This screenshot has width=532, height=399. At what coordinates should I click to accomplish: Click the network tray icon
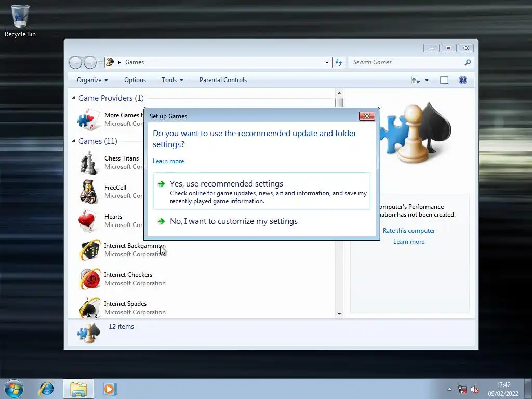(462, 389)
